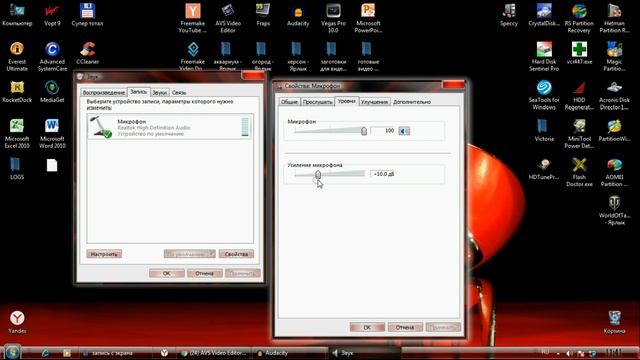Select the Корзина recycle bin icon
This screenshot has width=640, height=360.
614,322
